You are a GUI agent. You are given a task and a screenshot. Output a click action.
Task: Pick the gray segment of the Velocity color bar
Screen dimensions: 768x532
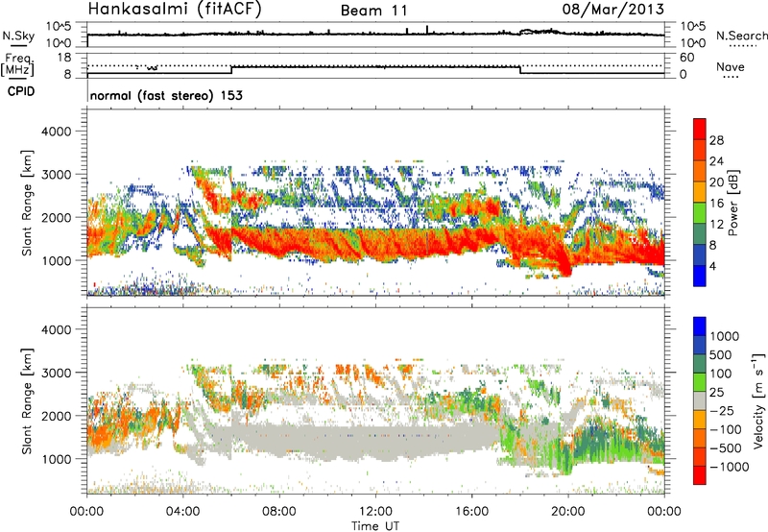coord(700,400)
